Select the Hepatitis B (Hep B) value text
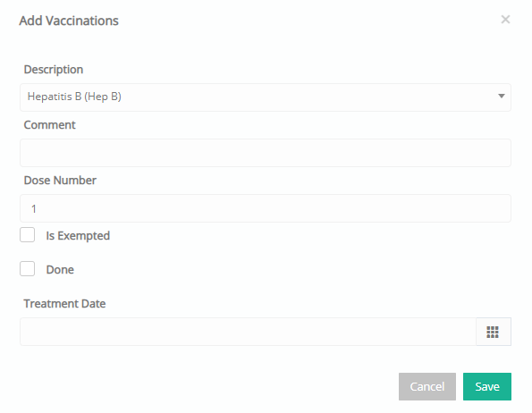Image resolution: width=532 pixels, height=413 pixels. pos(74,97)
